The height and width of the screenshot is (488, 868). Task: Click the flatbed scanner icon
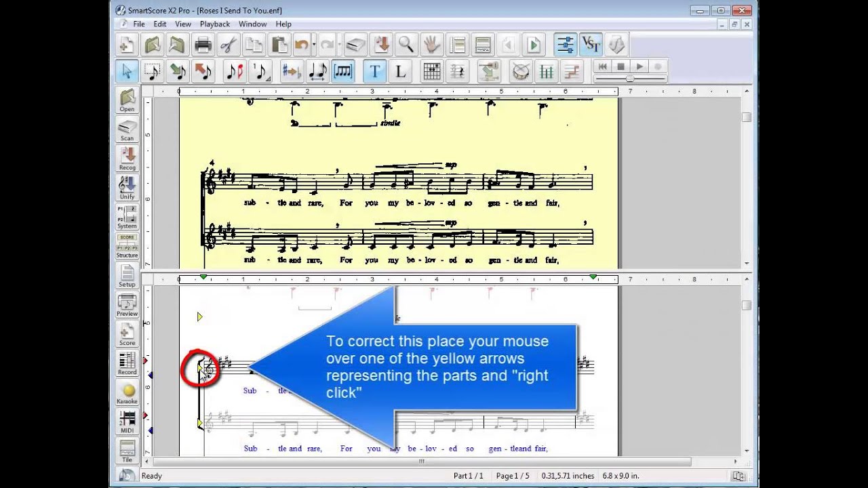[355, 45]
